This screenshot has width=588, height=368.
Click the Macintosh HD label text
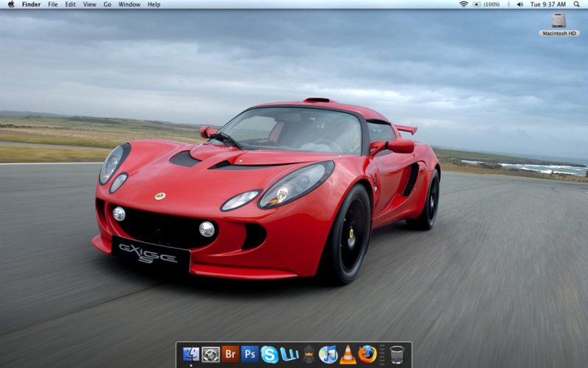click(x=559, y=33)
